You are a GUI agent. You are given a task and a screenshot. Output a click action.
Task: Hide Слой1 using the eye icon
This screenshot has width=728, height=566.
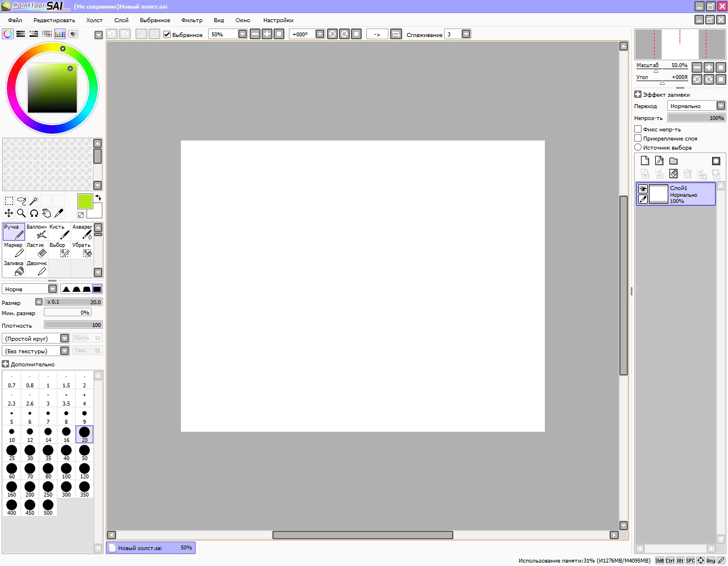coord(643,189)
